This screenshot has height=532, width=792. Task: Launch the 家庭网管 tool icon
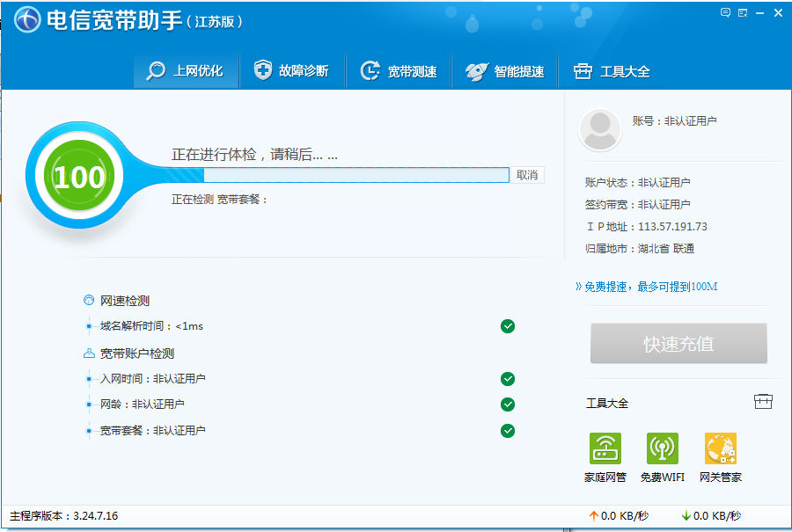tap(605, 448)
